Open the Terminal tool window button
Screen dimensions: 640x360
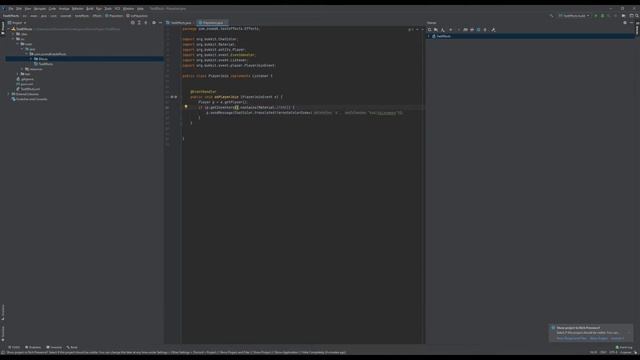click(x=54, y=347)
